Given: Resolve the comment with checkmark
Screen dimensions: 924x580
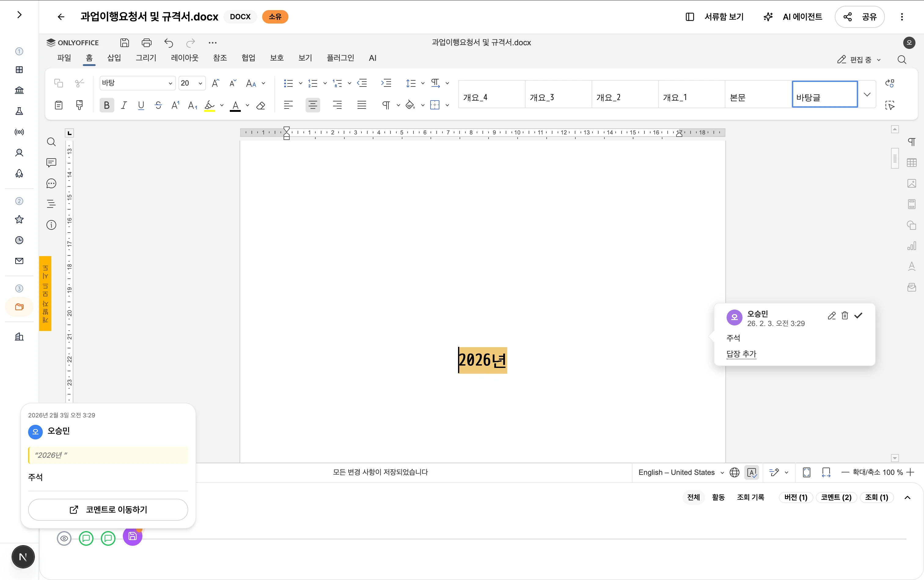Looking at the screenshot, I should coord(858,315).
